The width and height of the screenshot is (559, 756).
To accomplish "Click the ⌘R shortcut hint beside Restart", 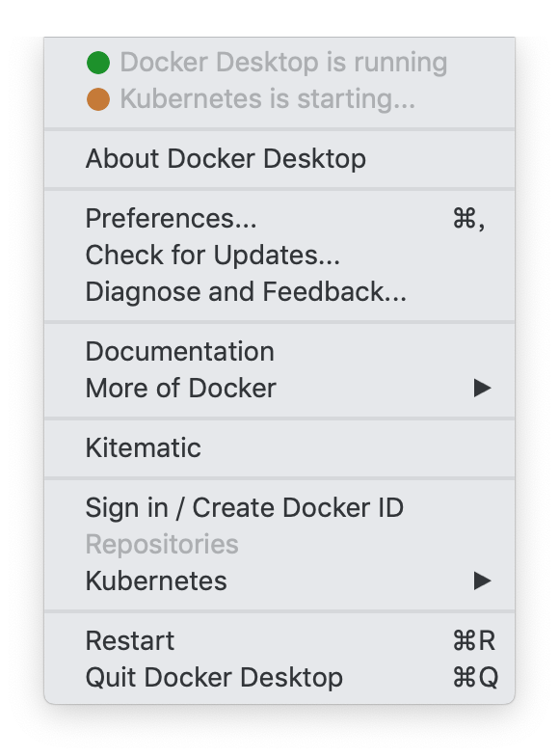I will [x=474, y=640].
